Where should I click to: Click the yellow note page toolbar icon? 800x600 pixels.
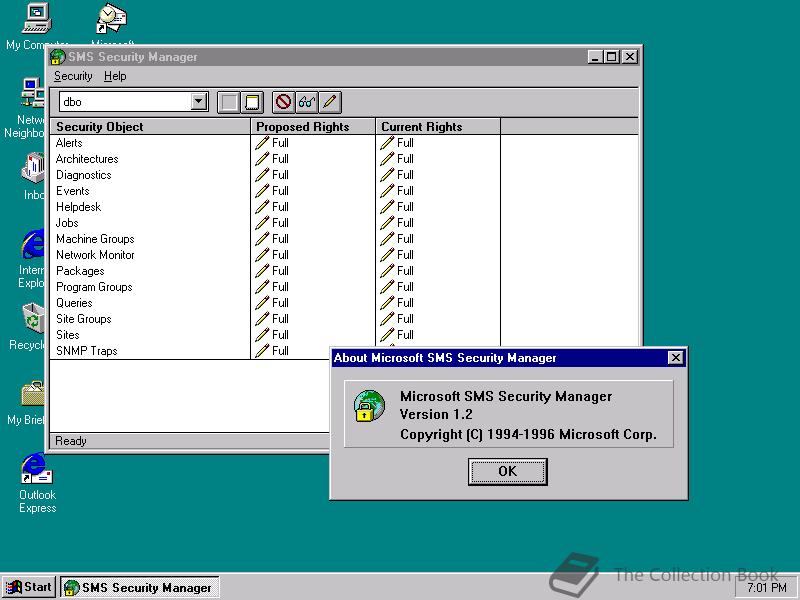point(252,102)
